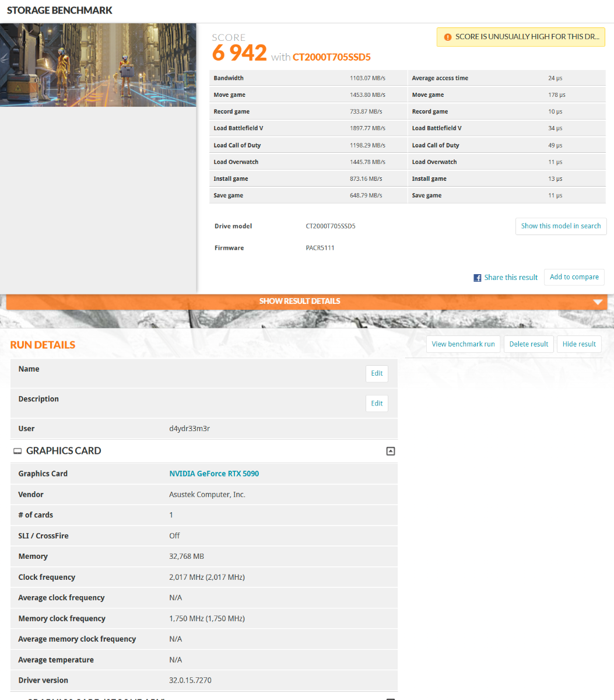This screenshot has height=700, width=614.
Task: Click the Facebook icon beside Share this result
Action: click(478, 278)
